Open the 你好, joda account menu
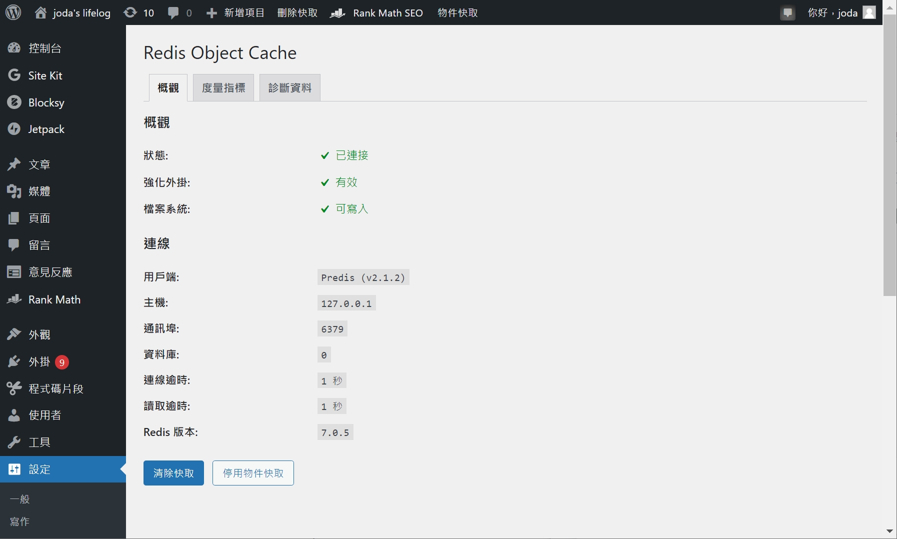This screenshot has width=897, height=539. (x=832, y=13)
